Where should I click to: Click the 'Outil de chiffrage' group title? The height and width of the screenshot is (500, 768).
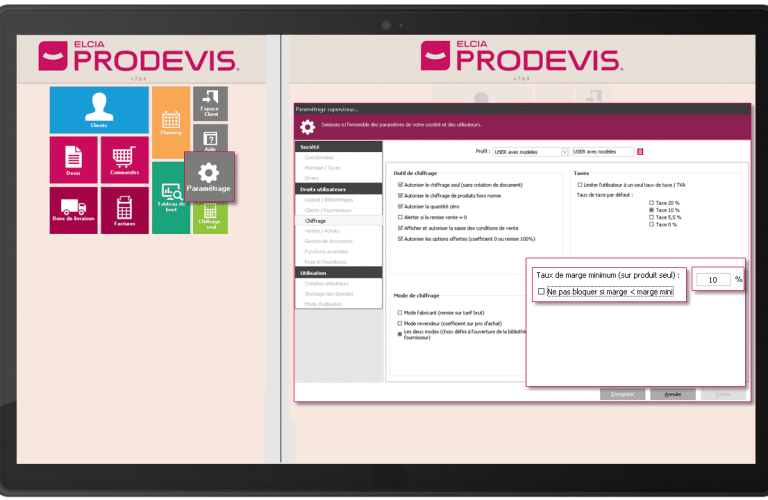pyautogui.click(x=415, y=173)
